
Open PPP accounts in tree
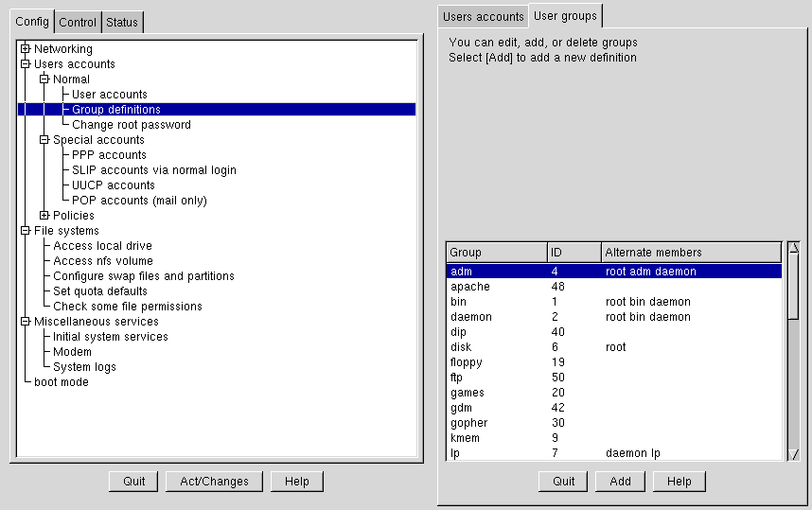coord(109,155)
